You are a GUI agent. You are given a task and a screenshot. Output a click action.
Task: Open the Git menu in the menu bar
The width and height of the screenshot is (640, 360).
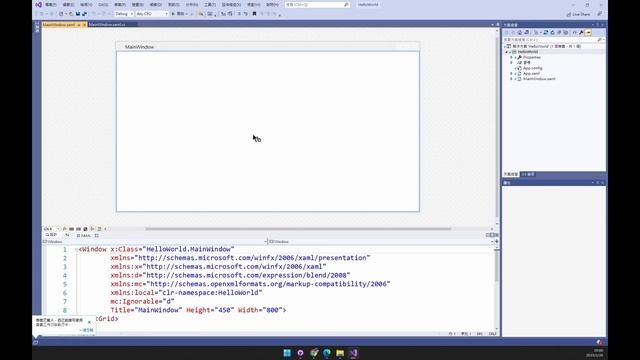click(103, 4)
